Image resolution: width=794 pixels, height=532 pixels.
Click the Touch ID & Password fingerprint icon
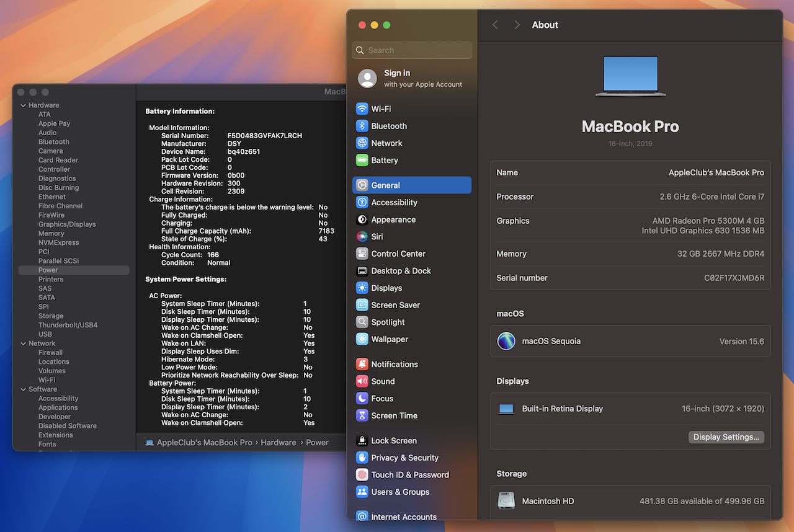point(362,475)
